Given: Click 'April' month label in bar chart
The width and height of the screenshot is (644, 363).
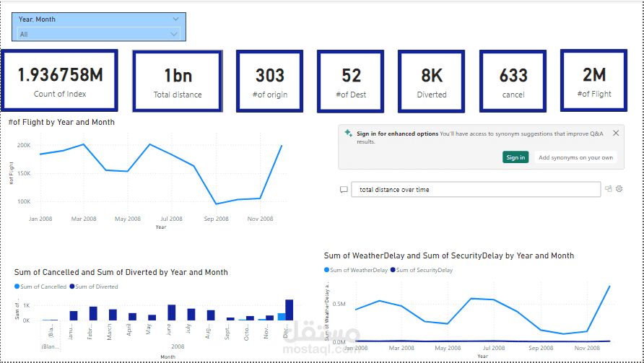Looking at the screenshot, I should [129, 330].
